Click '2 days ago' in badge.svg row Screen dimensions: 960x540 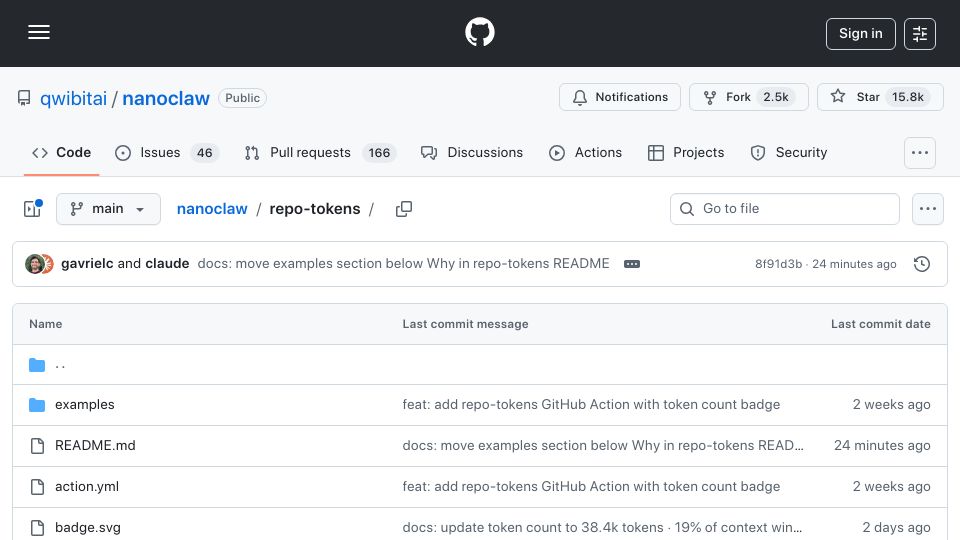coord(896,528)
